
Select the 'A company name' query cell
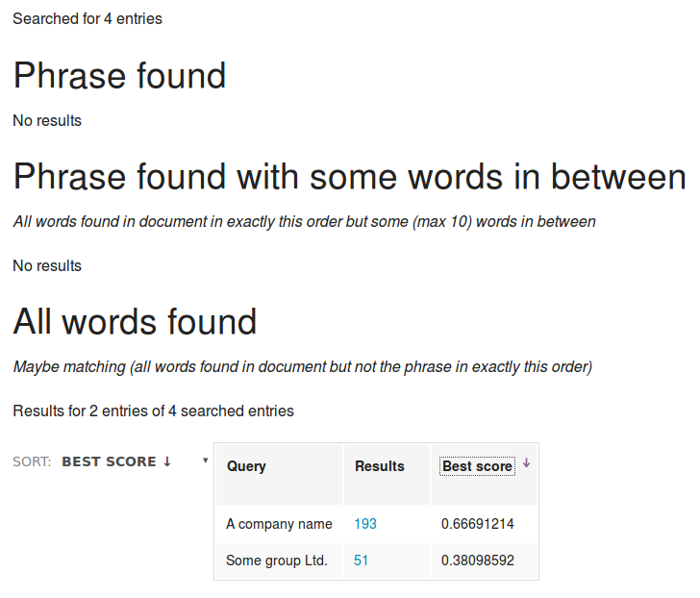tap(279, 524)
